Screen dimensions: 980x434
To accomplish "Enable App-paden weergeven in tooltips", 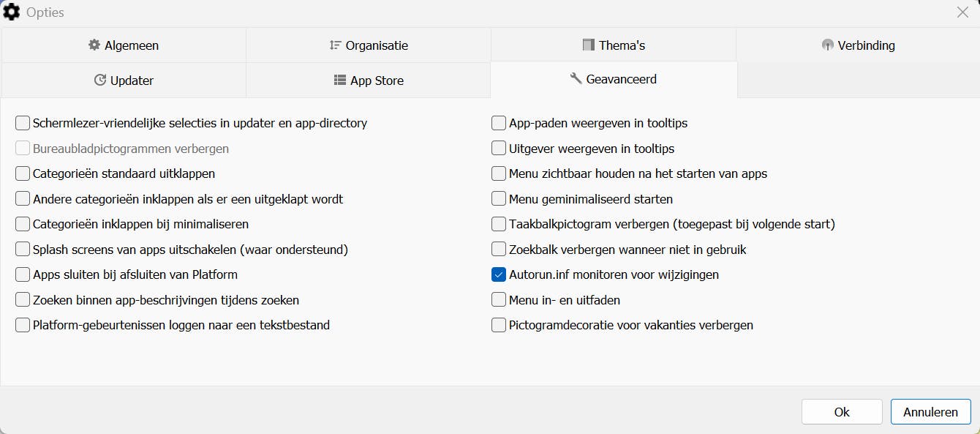I will point(499,123).
